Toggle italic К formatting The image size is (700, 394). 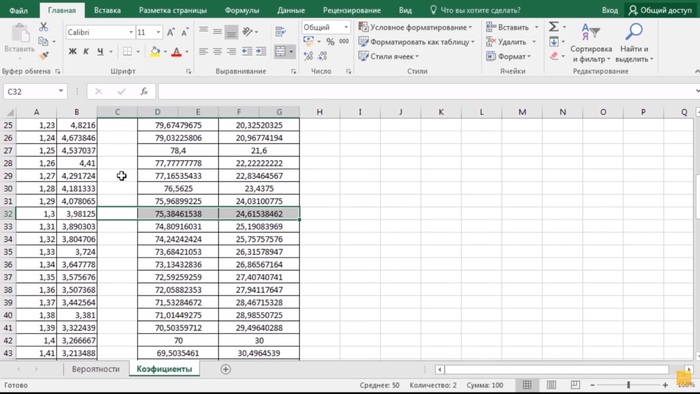pos(86,52)
